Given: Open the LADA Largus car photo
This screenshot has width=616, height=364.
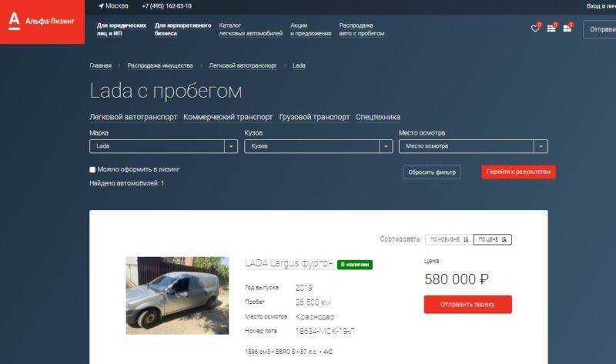Looking at the screenshot, I should click(x=177, y=296).
